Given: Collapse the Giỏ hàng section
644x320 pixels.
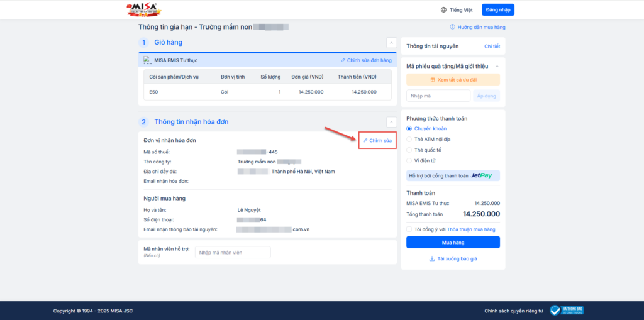Looking at the screenshot, I should [391, 42].
